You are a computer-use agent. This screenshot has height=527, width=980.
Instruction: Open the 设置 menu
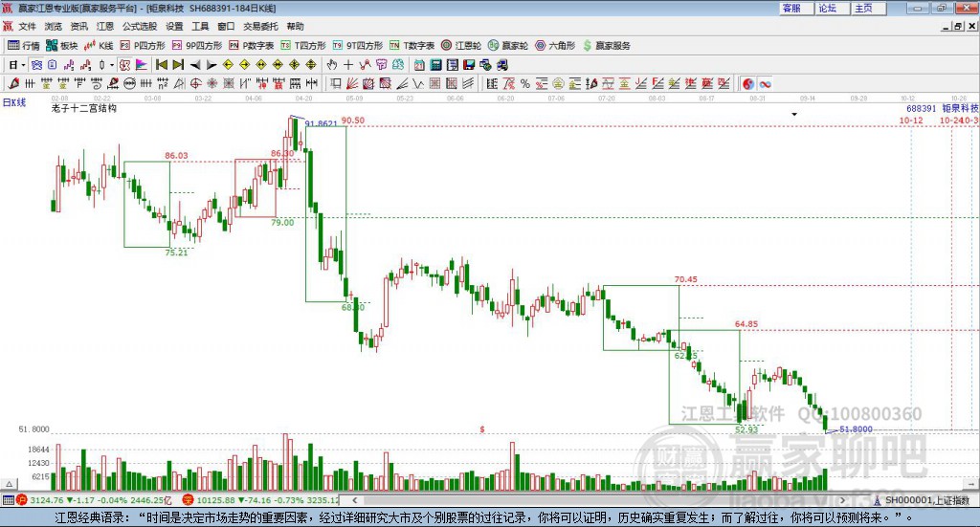[174, 26]
